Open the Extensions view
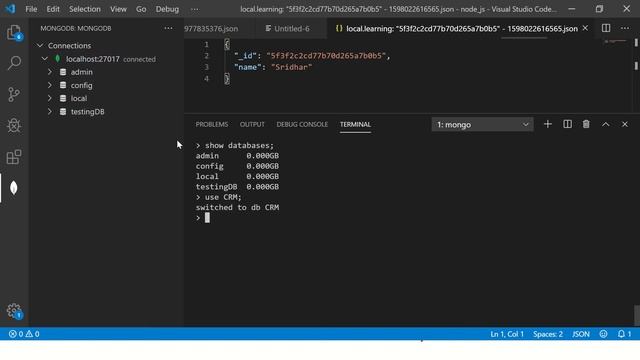The height and width of the screenshot is (360, 640). click(14, 157)
